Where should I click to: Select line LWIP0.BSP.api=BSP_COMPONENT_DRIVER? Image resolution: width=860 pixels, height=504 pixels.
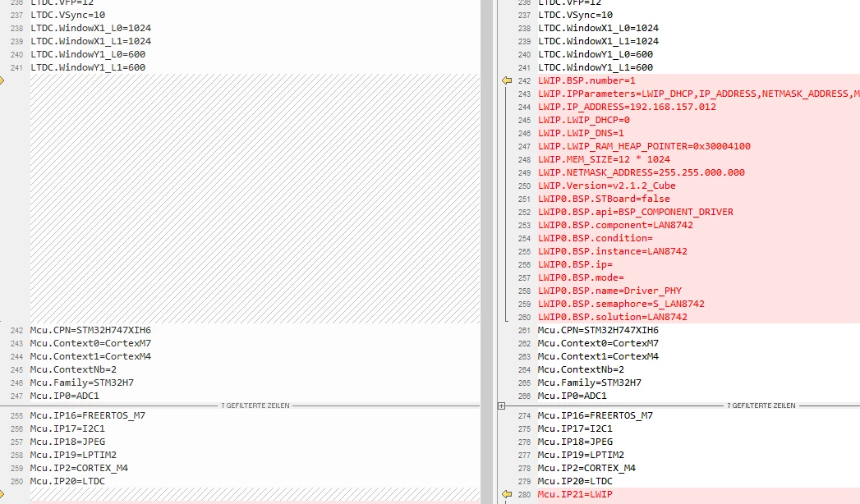pyautogui.click(x=636, y=212)
